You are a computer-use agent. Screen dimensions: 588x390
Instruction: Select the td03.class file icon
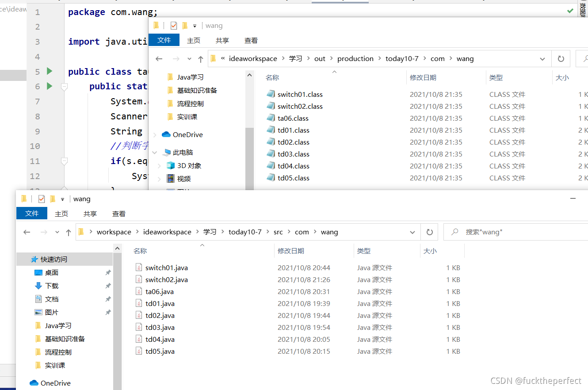pos(271,154)
